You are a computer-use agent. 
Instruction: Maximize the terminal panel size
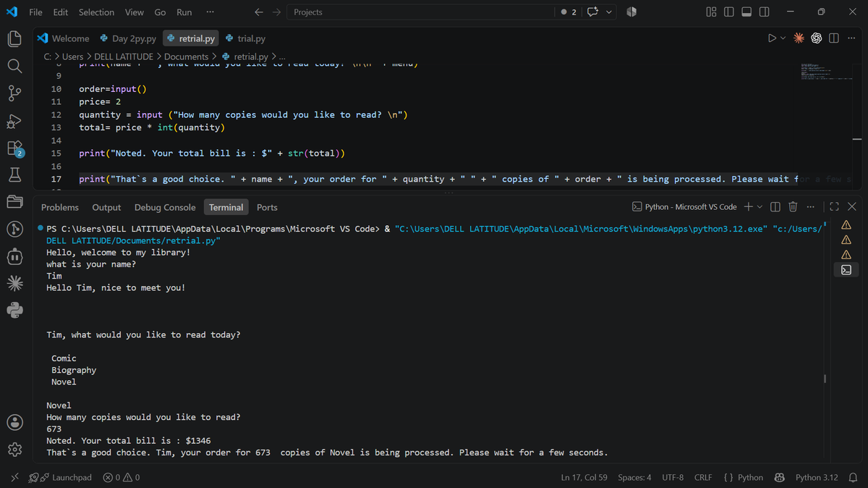[x=834, y=207]
